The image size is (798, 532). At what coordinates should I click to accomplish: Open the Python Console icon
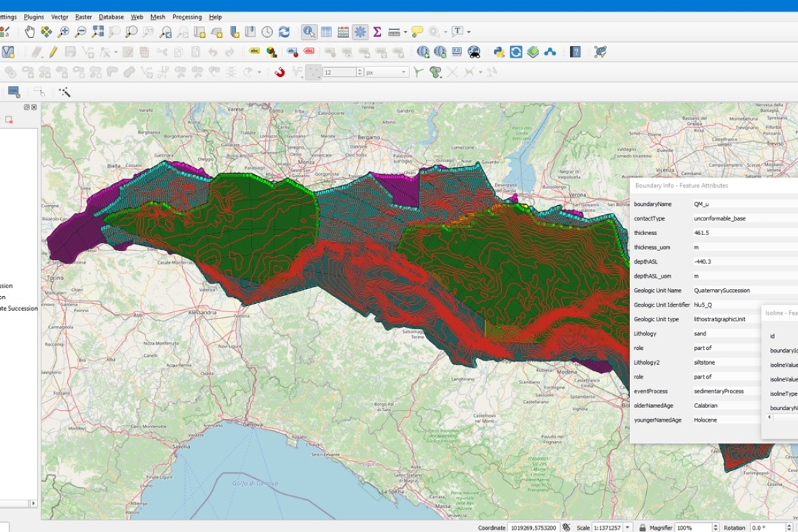point(499,52)
